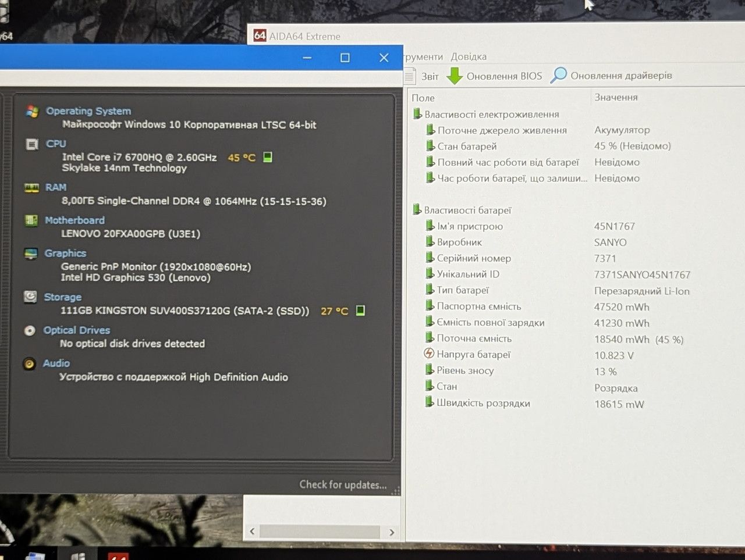This screenshot has width=745, height=560.
Task: Open the Довідка menu
Action: click(469, 56)
